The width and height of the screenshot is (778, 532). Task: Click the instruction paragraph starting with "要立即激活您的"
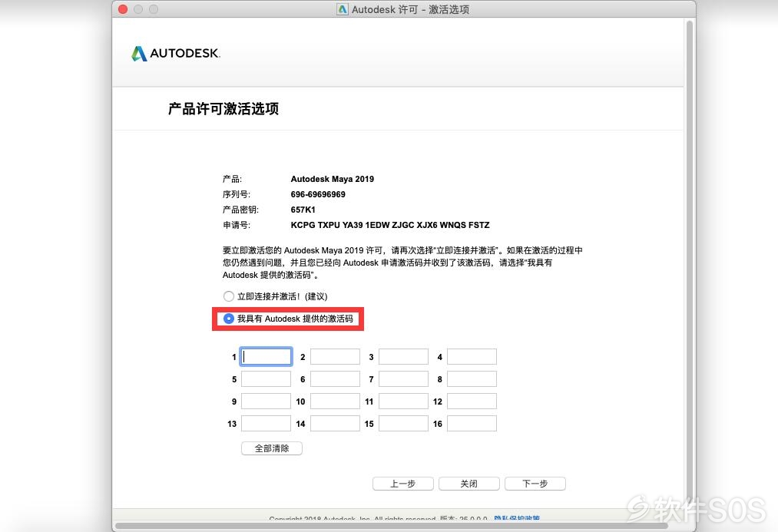click(x=402, y=263)
